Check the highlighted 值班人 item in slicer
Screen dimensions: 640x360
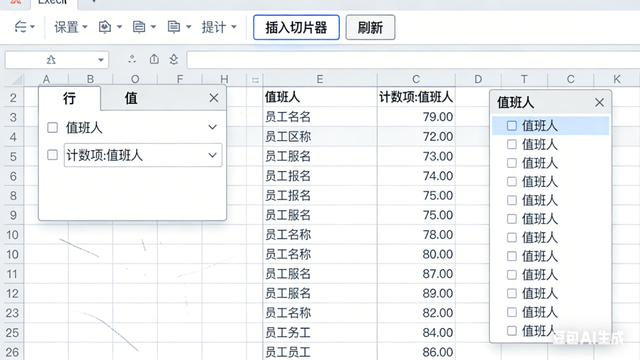512,126
